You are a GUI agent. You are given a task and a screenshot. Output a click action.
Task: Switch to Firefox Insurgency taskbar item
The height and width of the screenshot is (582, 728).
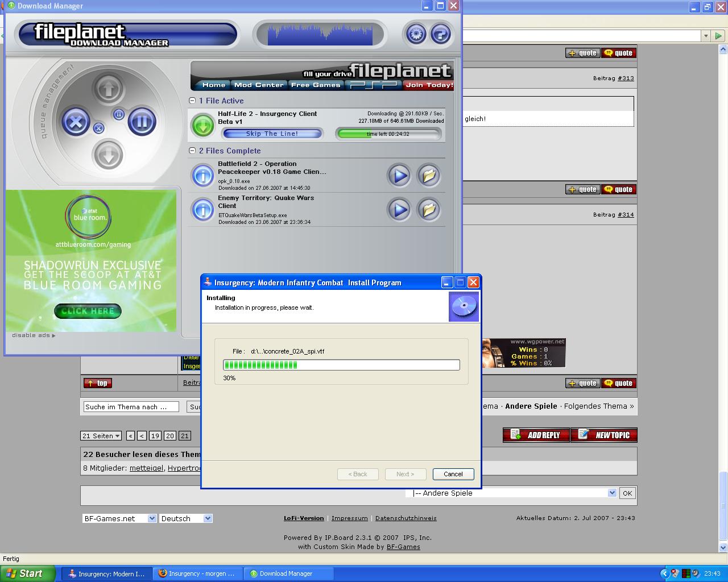pyautogui.click(x=198, y=573)
